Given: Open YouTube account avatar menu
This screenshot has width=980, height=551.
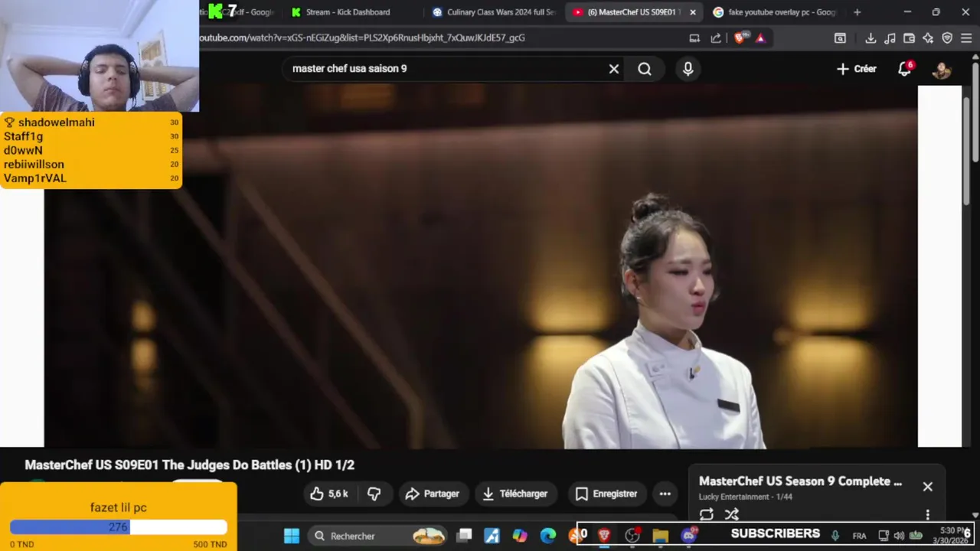Looking at the screenshot, I should [941, 69].
